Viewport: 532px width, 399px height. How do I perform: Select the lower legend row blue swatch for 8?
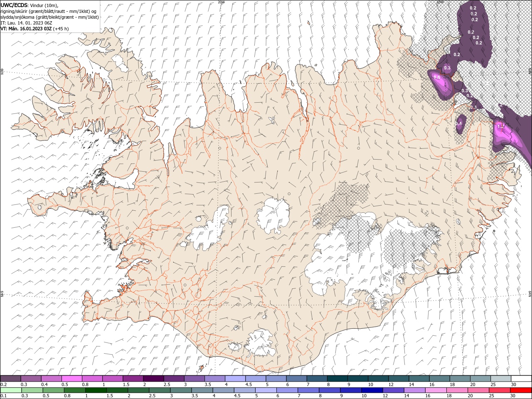pos(330,390)
